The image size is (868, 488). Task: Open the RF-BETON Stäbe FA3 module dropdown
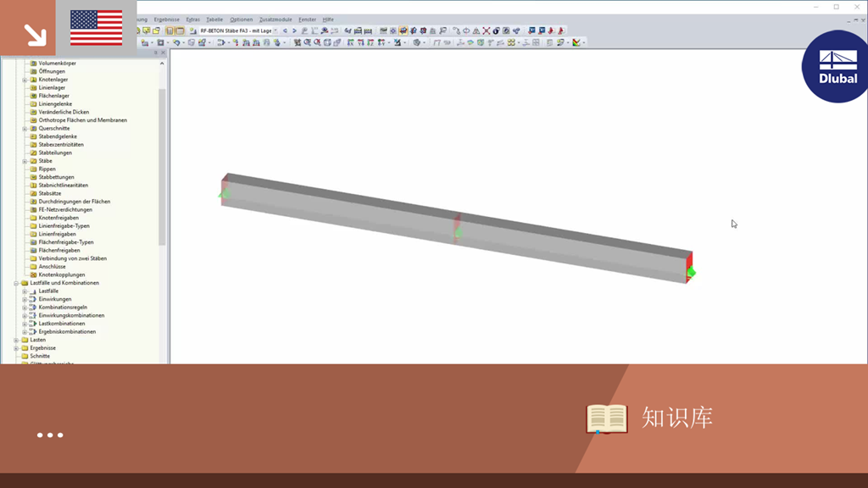(x=275, y=31)
